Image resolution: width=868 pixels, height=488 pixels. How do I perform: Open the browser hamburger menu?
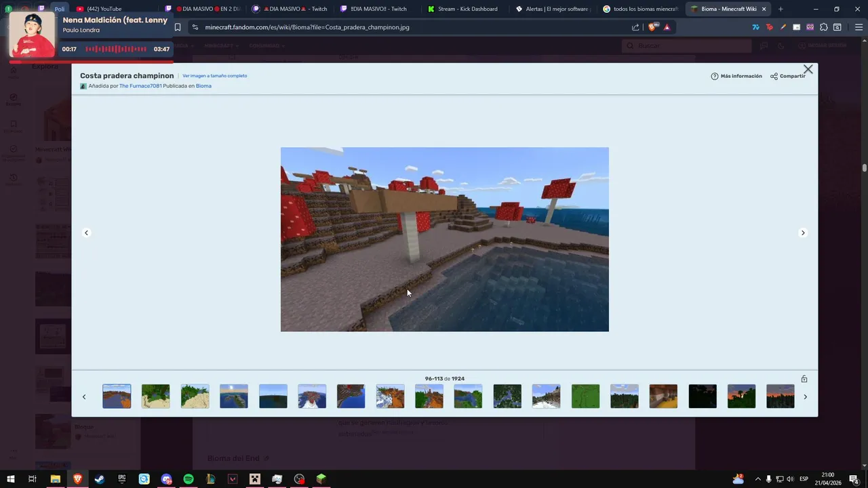tap(859, 27)
